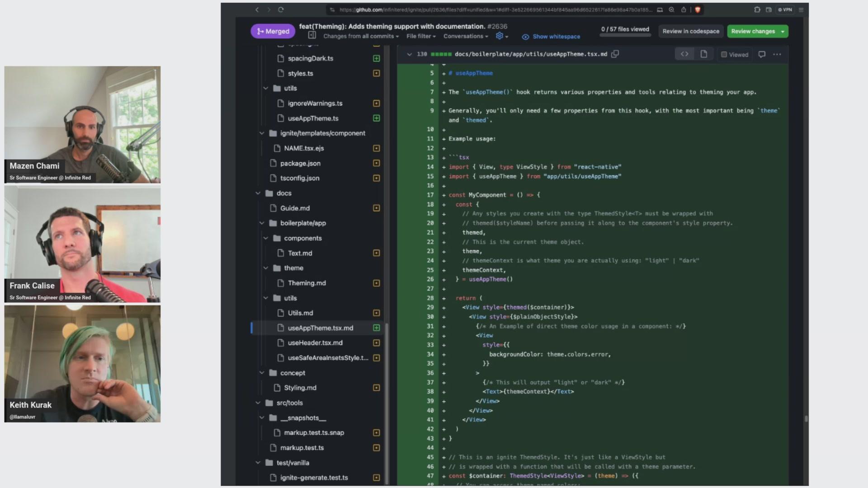Screen dimensions: 868x488
Task: Select ignite-generate.test.ts in file tree
Action: (x=314, y=478)
